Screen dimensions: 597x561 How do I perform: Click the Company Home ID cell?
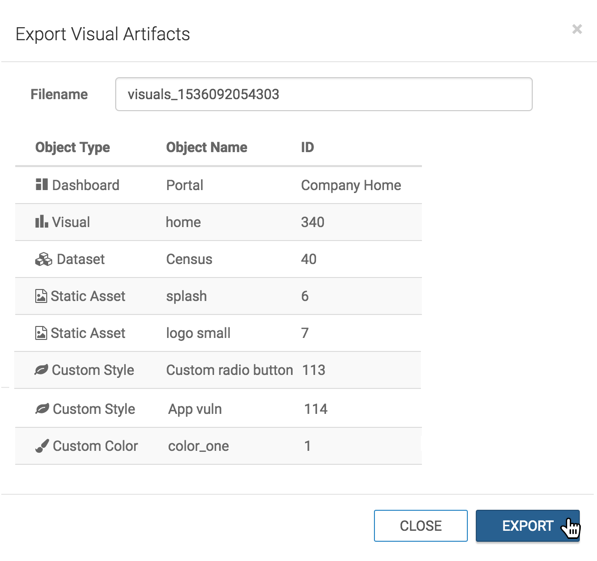[x=351, y=185]
